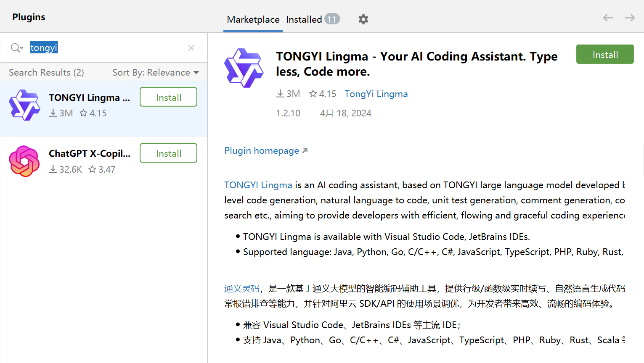Click the 32.6K downloads count
The width and height of the screenshot is (644, 363).
pos(66,170)
